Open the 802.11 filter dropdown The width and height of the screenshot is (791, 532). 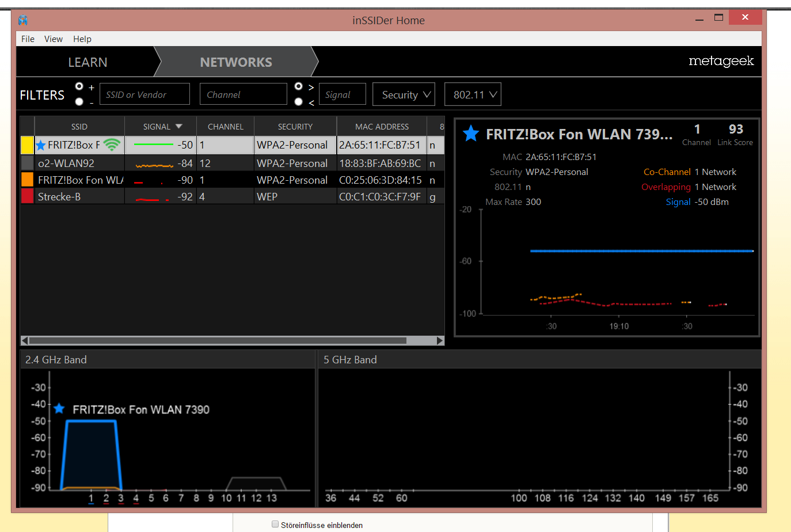tap(473, 94)
